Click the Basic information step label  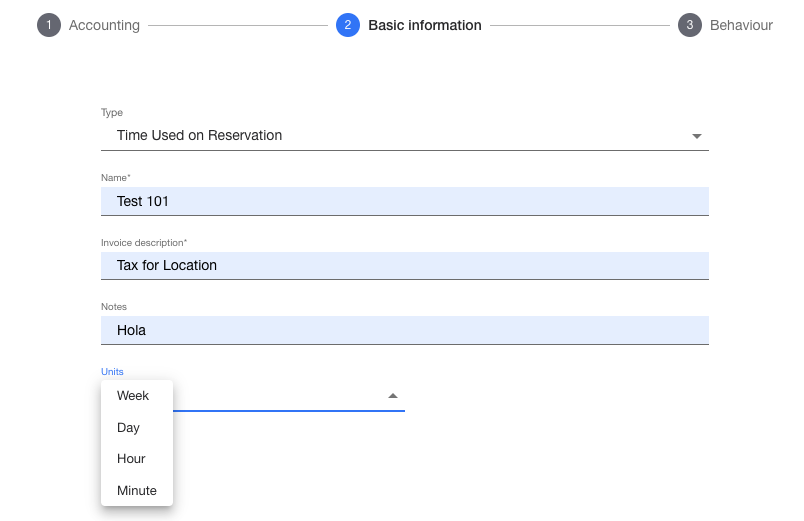point(425,25)
